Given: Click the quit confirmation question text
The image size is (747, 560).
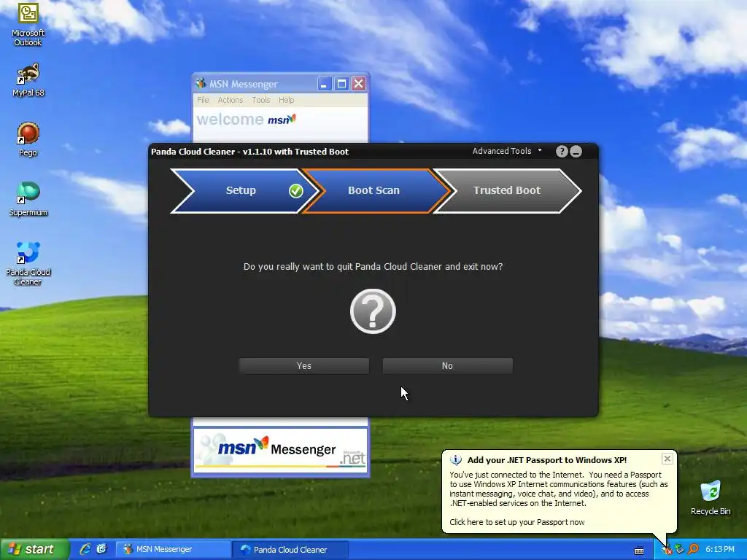Looking at the screenshot, I should click(x=373, y=267).
